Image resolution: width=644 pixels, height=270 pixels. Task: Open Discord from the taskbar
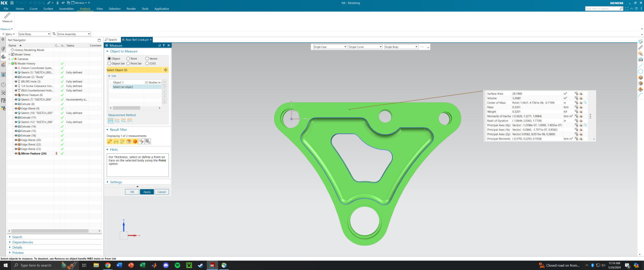166,265
